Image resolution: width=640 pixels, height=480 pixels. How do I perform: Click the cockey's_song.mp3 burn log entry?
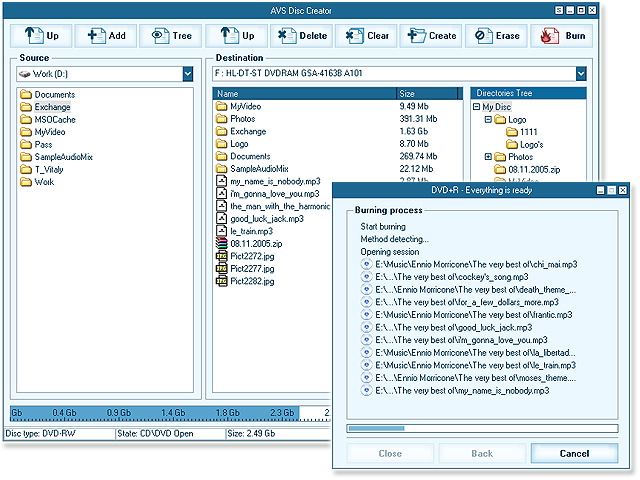[x=445, y=277]
